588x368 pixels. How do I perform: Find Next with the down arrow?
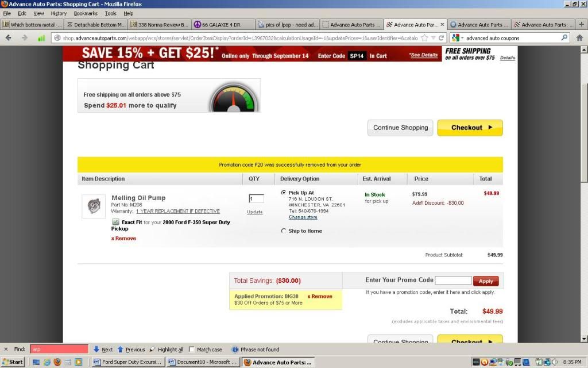click(x=103, y=349)
